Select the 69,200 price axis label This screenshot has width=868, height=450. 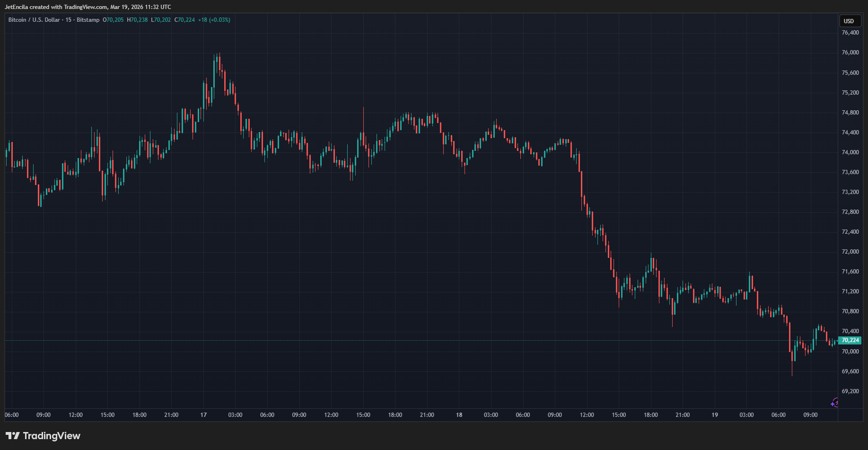(850, 391)
